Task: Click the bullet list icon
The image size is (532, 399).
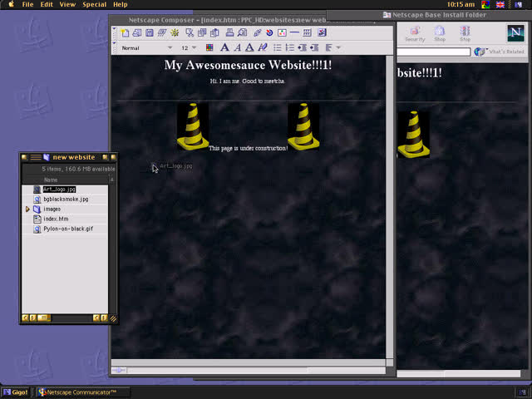Action: pyautogui.click(x=278, y=47)
